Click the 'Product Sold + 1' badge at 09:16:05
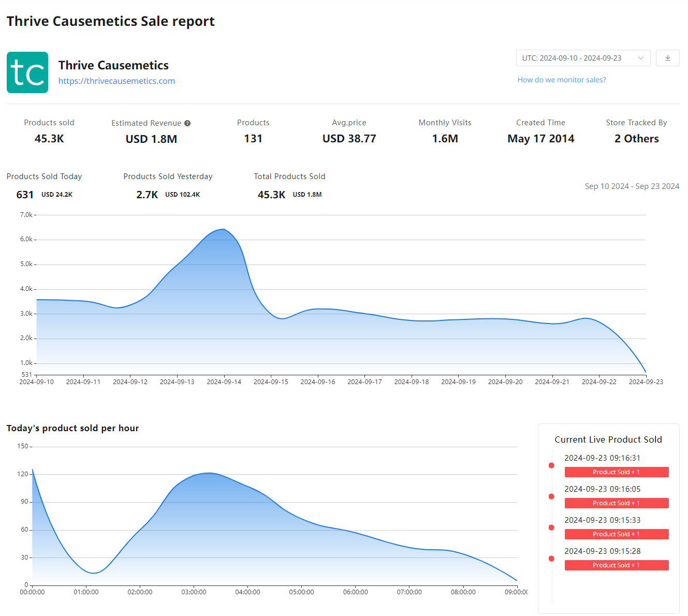This screenshot has width=688, height=616. click(617, 503)
